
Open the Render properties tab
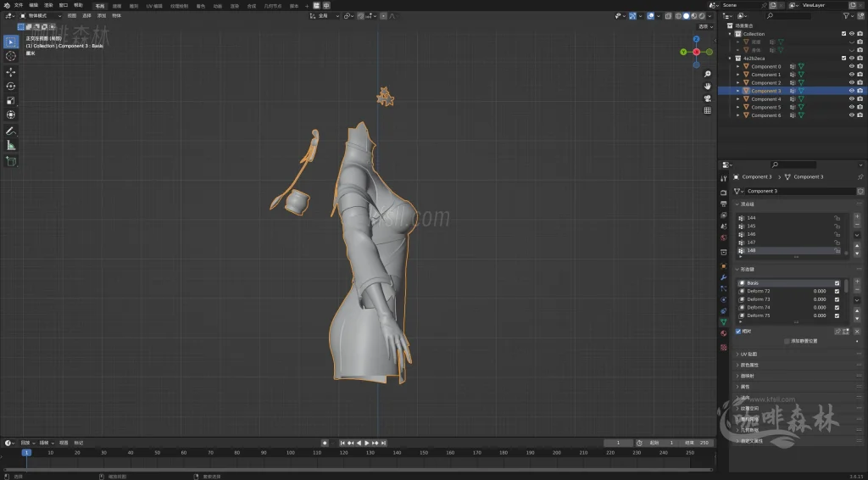[724, 193]
